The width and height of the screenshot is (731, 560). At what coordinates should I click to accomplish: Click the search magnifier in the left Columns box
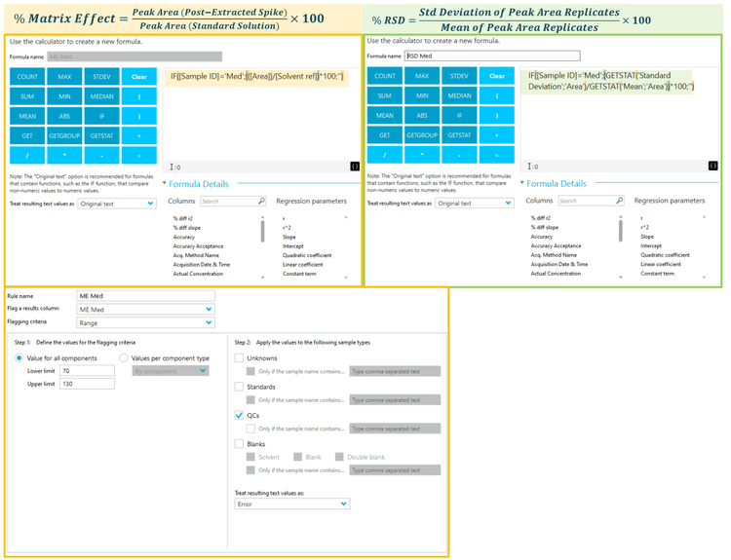tap(261, 201)
